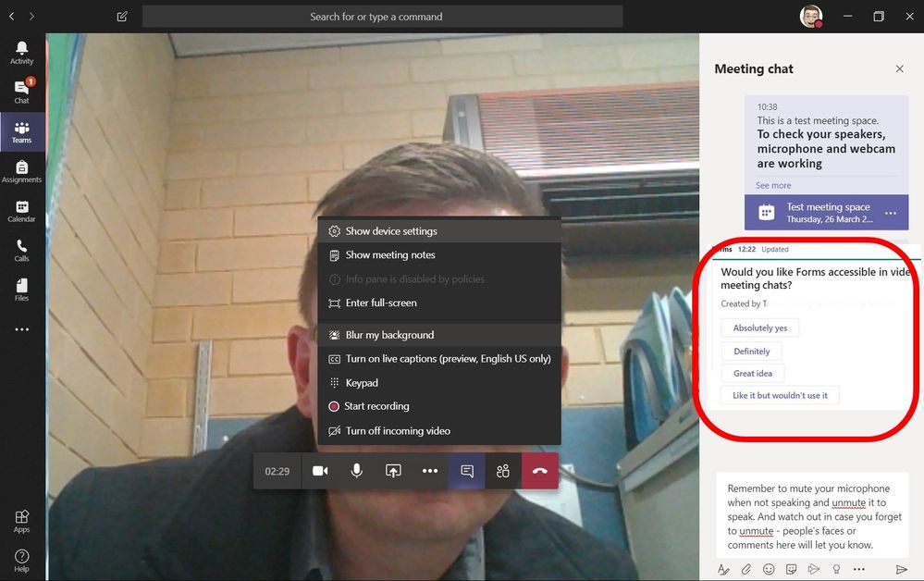Mute the microphone in meeting controls

(x=356, y=471)
